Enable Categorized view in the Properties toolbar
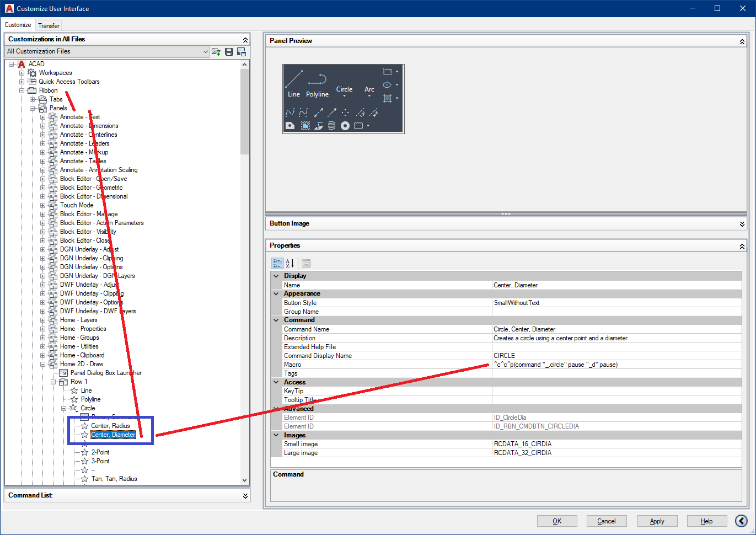This screenshot has height=535, width=756. coord(277,263)
